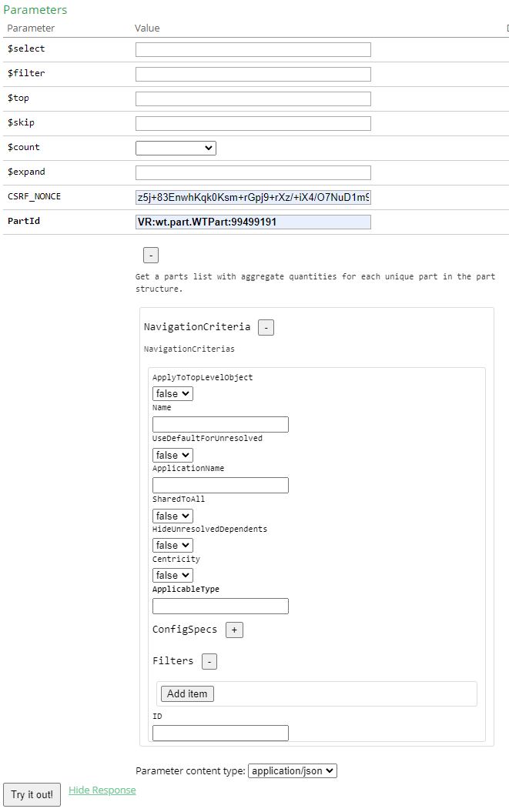
Task: Open the Parameter content type dropdown
Action: 292,770
